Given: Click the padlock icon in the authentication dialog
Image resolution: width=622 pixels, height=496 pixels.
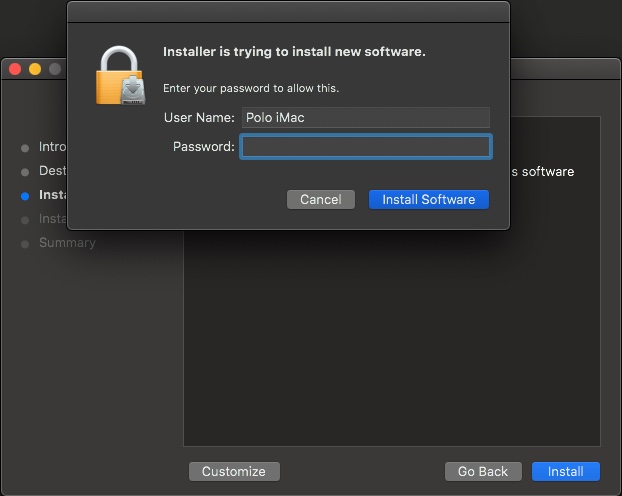Looking at the screenshot, I should coord(121,75).
